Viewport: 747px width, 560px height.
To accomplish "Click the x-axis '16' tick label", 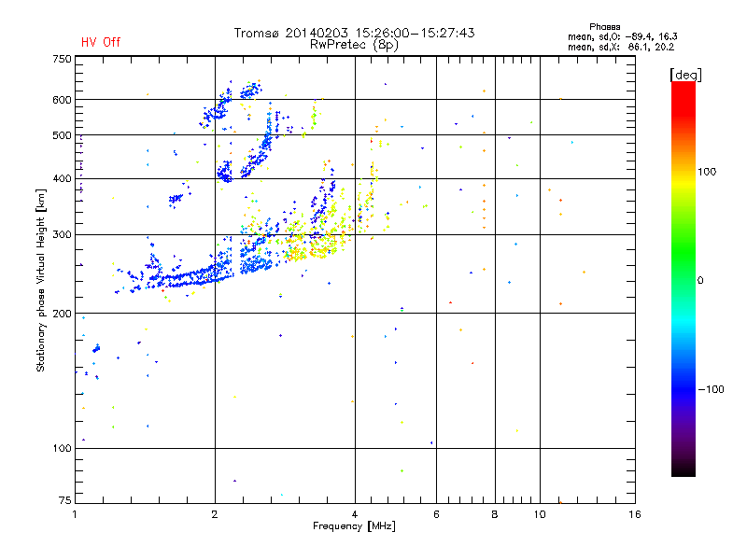I will pyautogui.click(x=635, y=514).
